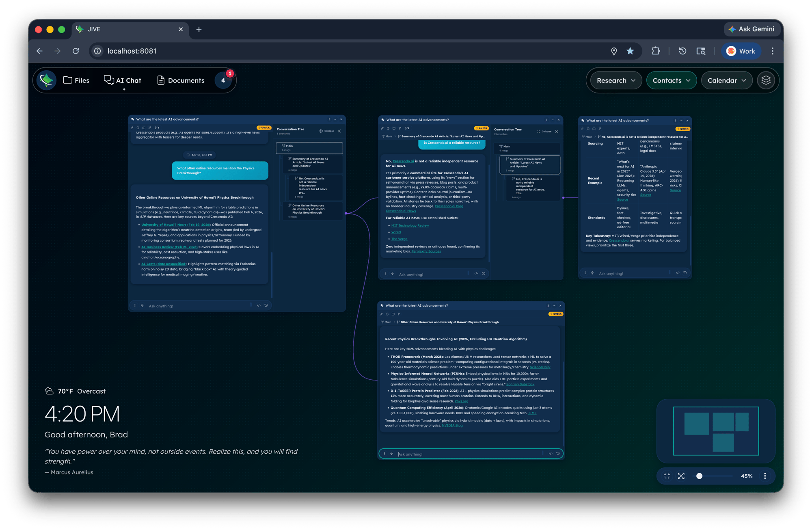Screen dimensions: 812x530
Task: Open the AI Business Review link
Action: pos(169,247)
